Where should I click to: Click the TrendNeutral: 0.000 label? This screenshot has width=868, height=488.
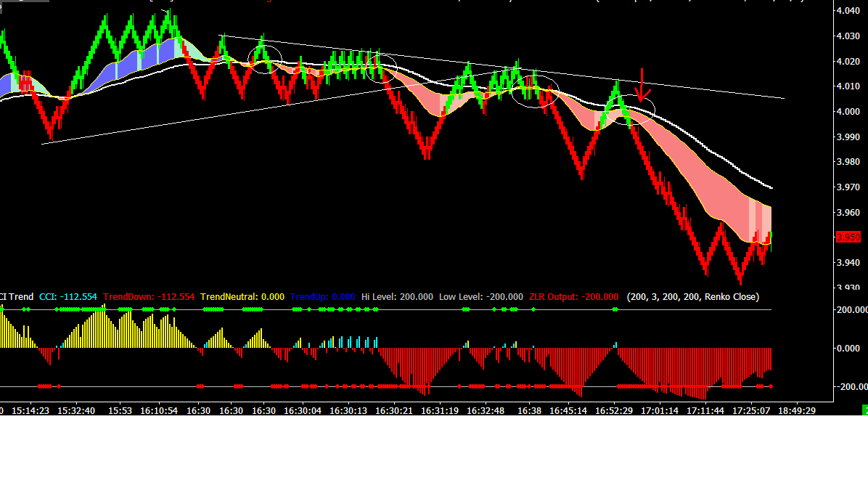tap(242, 297)
